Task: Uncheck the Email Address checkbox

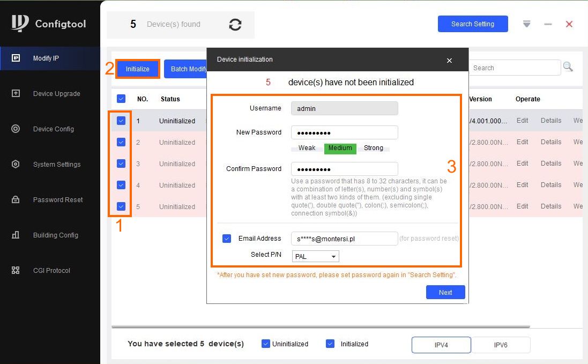Action: click(227, 239)
